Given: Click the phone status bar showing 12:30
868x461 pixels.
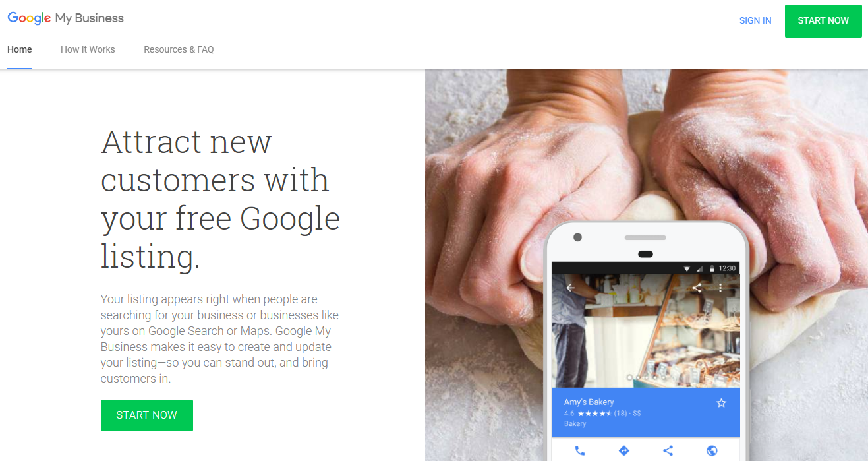Looking at the screenshot, I should click(x=646, y=268).
